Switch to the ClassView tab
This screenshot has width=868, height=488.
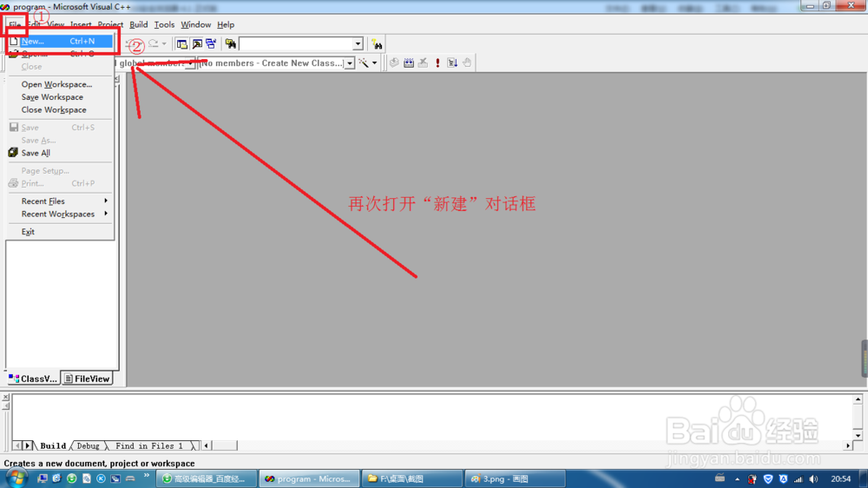[x=33, y=379]
